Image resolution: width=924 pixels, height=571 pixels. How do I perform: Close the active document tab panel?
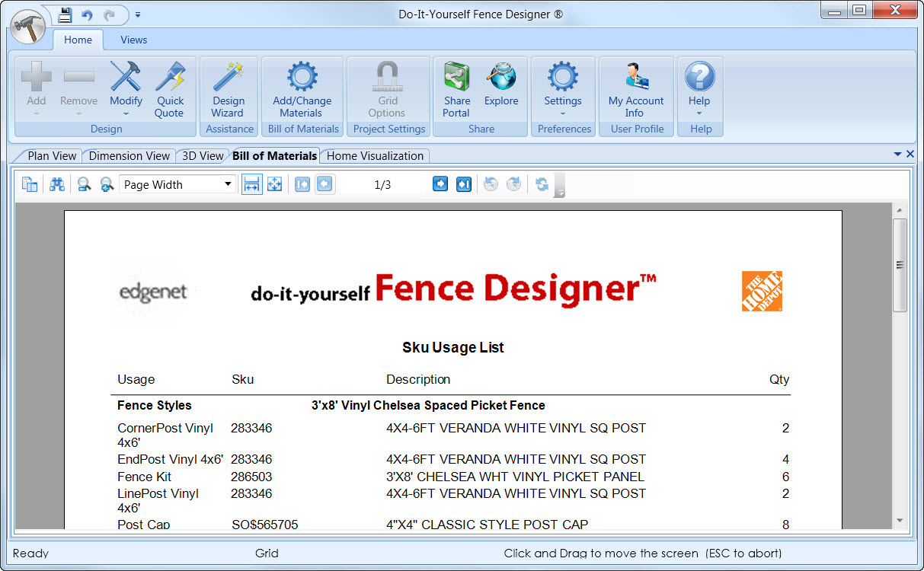(x=910, y=155)
